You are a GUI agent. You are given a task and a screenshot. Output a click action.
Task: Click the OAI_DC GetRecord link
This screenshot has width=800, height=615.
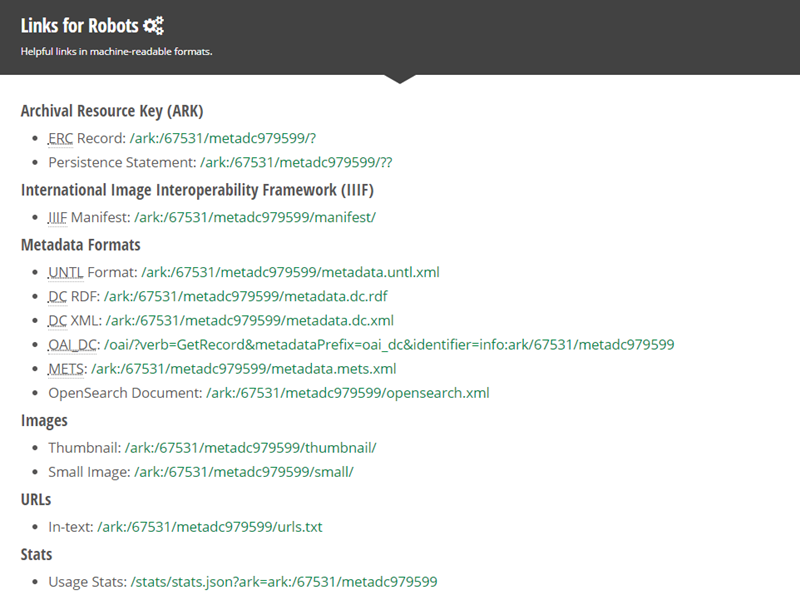coord(389,344)
